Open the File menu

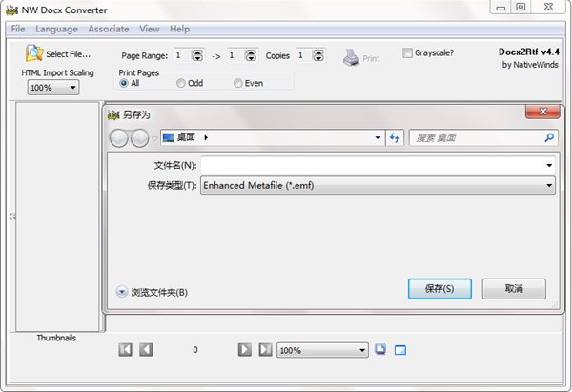18,29
